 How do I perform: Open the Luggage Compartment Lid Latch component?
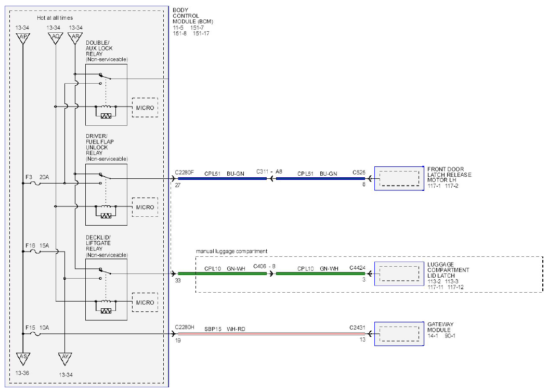tap(399, 273)
